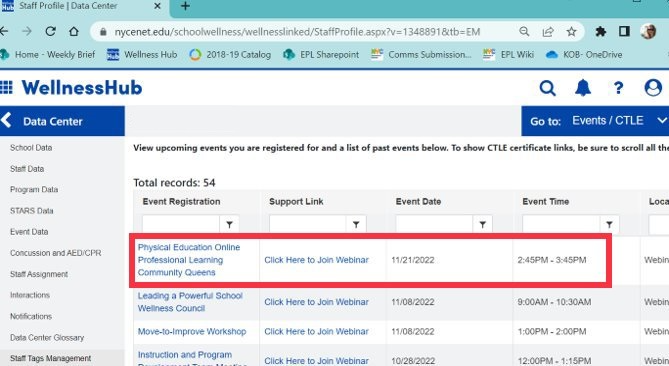This screenshot has height=366, width=669.
Task: Open the Wellness Hub bookmark
Action: coord(142,55)
